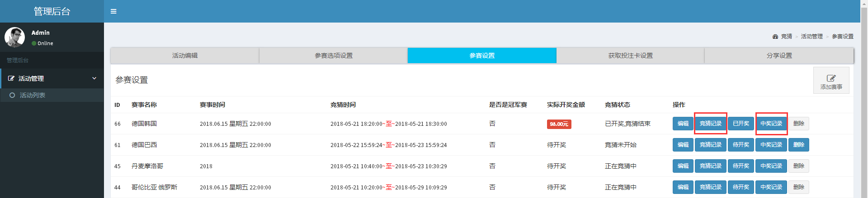Delete the 德国巴西 match entry
The image size is (868, 198).
point(798,145)
